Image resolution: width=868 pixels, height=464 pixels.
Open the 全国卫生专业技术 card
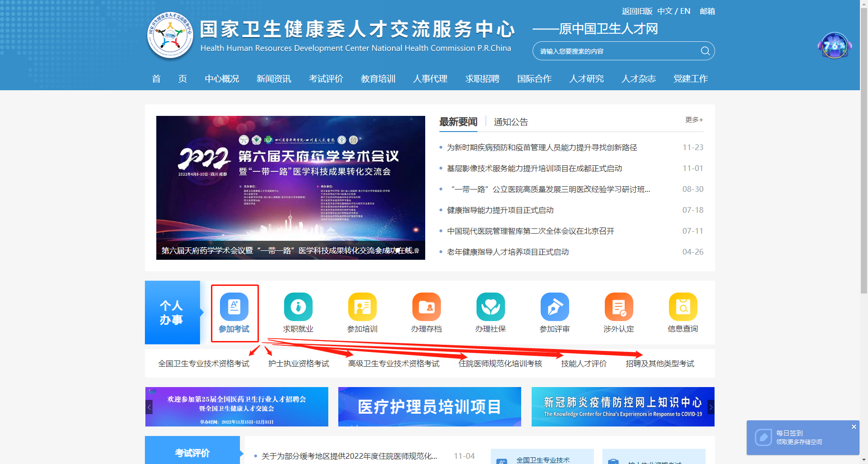[543, 457]
